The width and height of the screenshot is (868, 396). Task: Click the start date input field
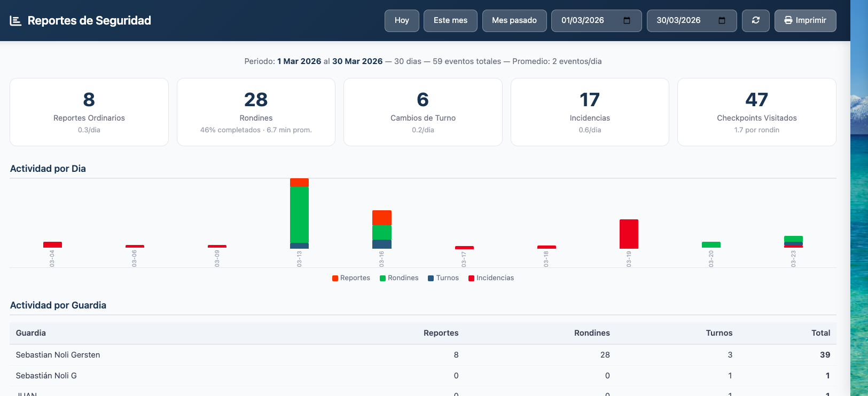tap(597, 20)
